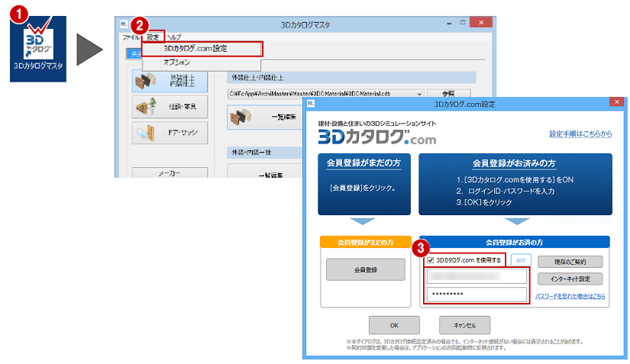Click the 外装仕上・内装仕上 section header text
This screenshot has width=630, height=364.
pyautogui.click(x=257, y=78)
